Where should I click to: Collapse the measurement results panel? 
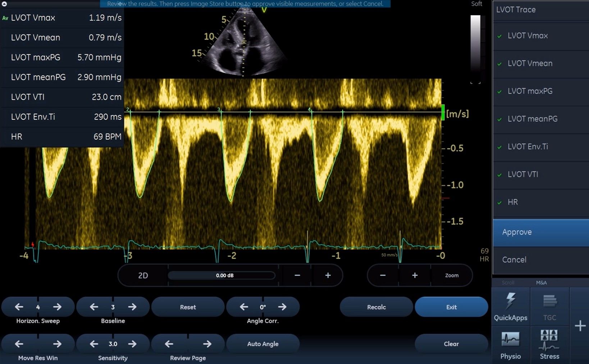tap(5, 4)
